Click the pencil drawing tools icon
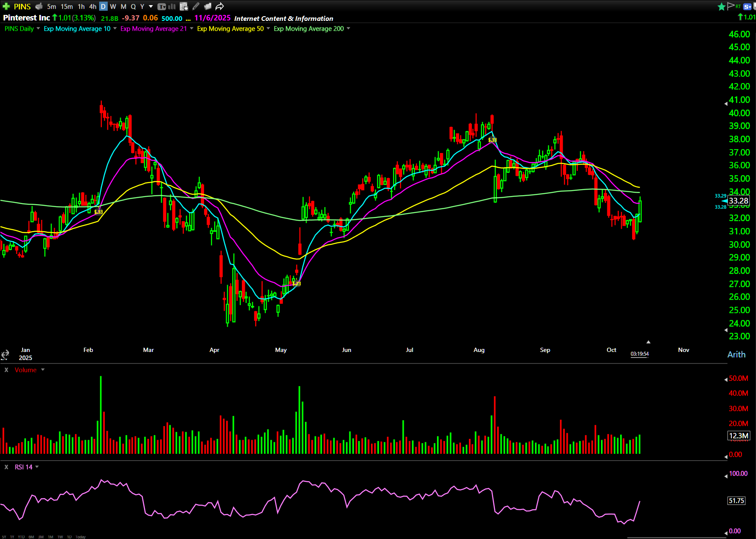 pos(195,6)
